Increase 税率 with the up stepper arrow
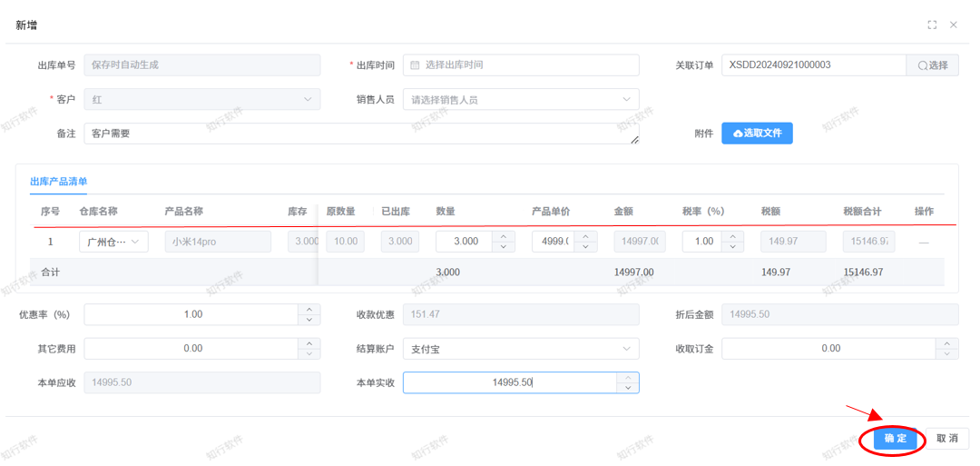980x466 pixels. coord(735,236)
